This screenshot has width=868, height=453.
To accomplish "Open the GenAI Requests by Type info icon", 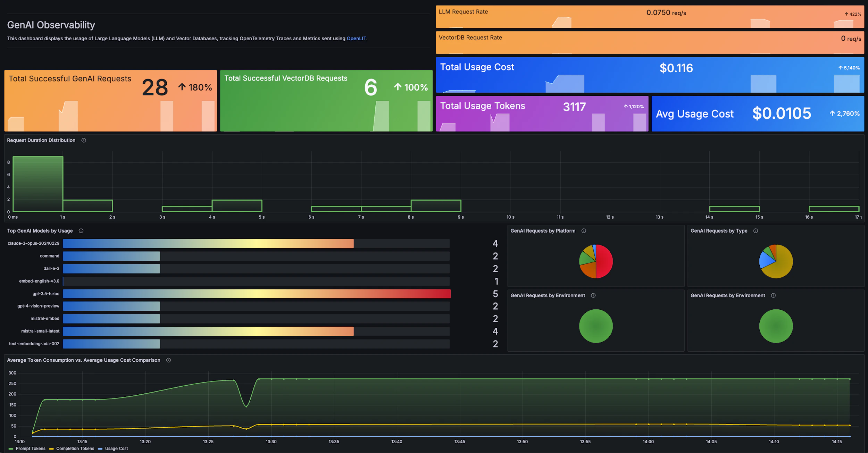I will pyautogui.click(x=756, y=230).
